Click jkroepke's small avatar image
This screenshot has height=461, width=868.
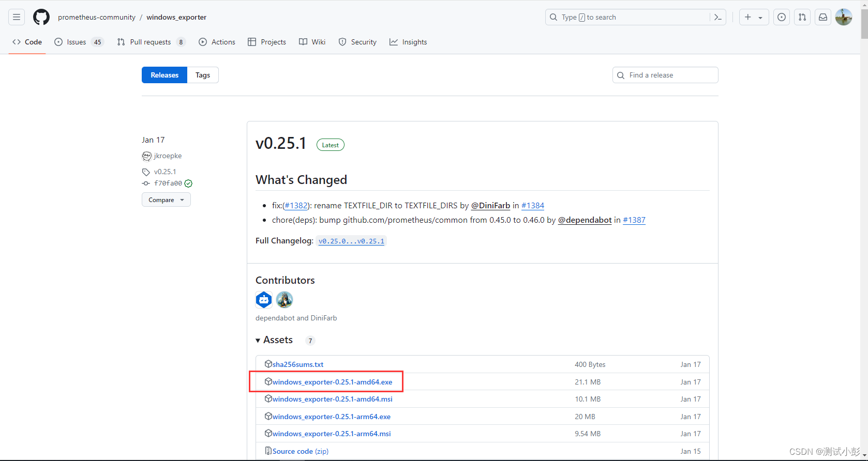pyautogui.click(x=146, y=156)
